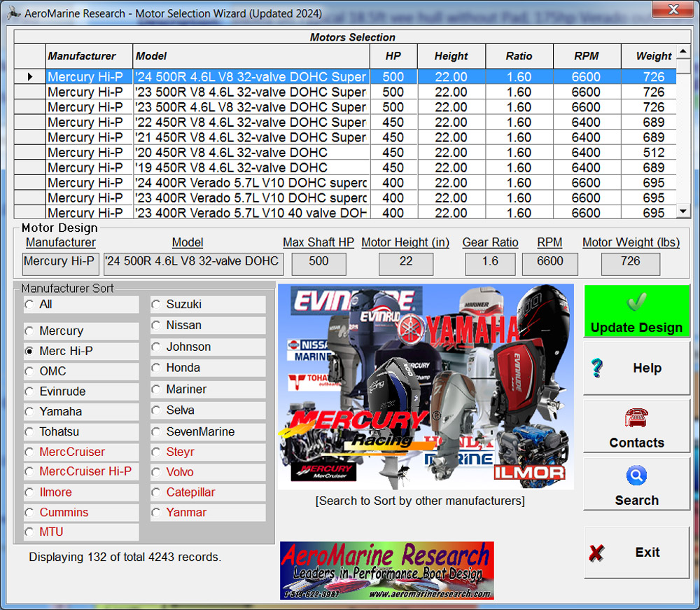Select the Suzuki radio button
The width and height of the screenshot is (700, 610).
point(156,305)
